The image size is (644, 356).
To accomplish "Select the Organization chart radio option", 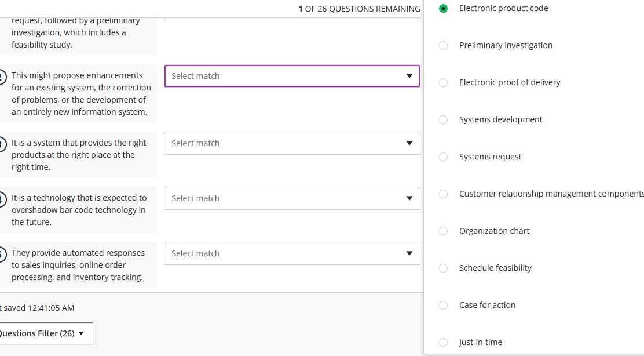I will pyautogui.click(x=443, y=231).
